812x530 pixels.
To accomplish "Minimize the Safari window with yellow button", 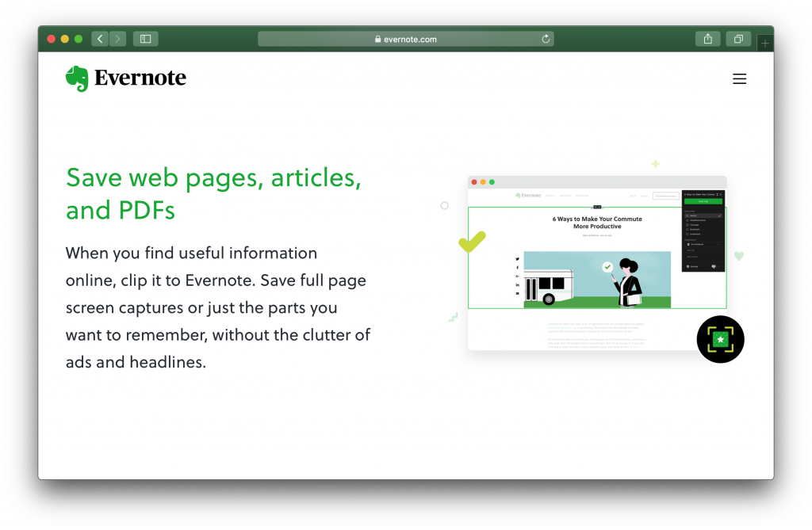I will pyautogui.click(x=65, y=39).
